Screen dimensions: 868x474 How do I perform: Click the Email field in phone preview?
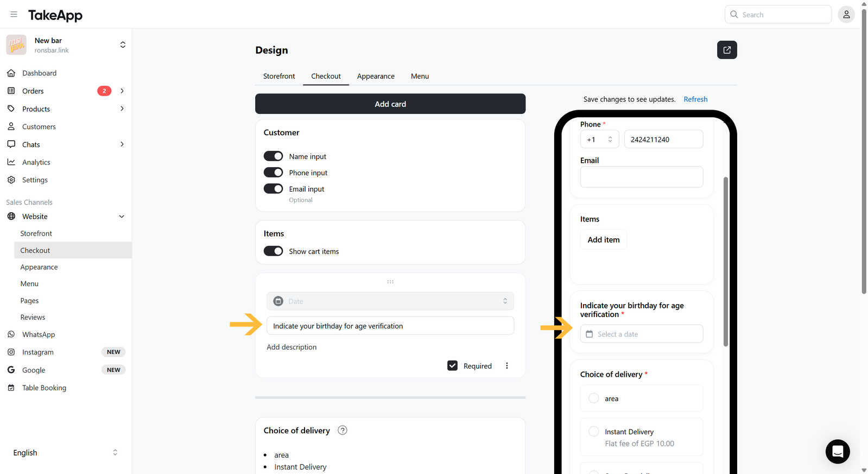click(x=642, y=177)
